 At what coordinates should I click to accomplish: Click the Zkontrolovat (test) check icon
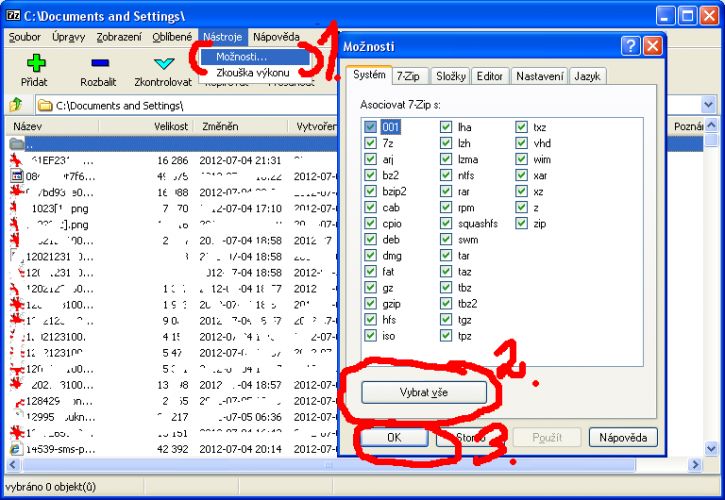(164, 63)
